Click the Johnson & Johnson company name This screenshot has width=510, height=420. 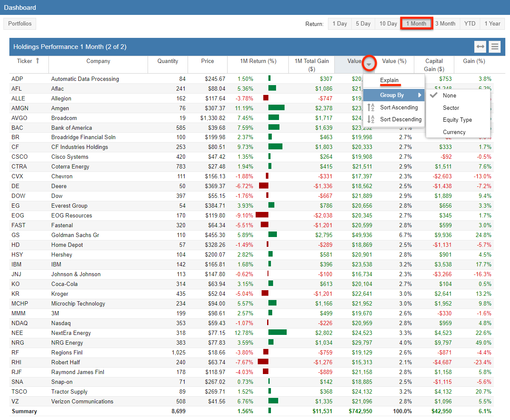(76, 274)
